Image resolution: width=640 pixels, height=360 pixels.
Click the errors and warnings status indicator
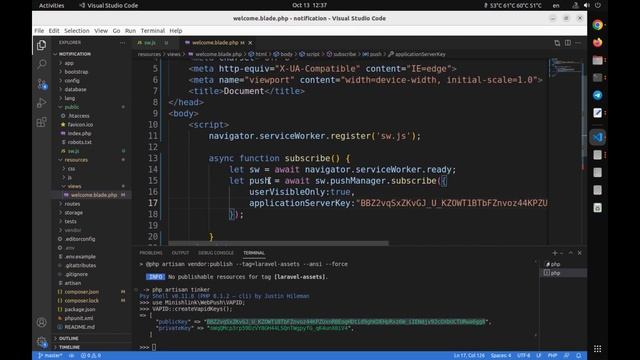(91, 356)
